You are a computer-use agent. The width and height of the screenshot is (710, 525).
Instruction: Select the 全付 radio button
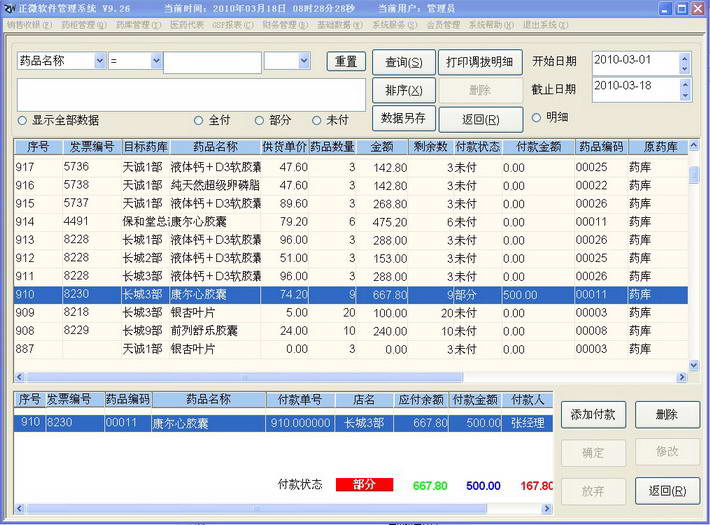[198, 120]
